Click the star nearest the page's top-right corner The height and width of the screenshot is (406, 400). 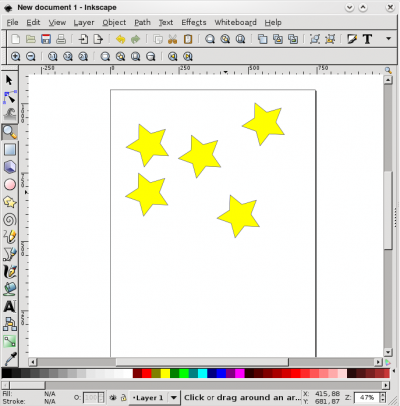pos(264,124)
